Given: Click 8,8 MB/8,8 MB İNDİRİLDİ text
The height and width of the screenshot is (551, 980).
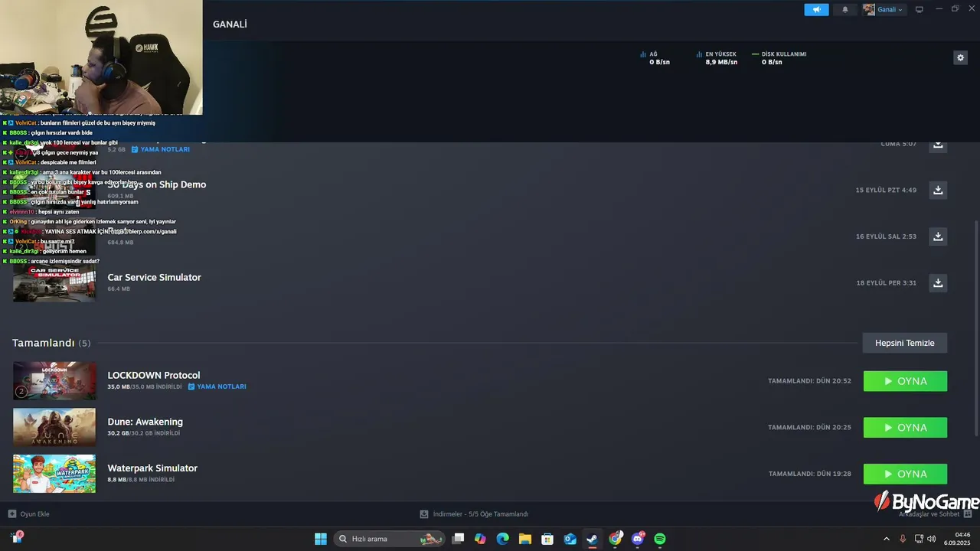Looking at the screenshot, I should point(141,480).
